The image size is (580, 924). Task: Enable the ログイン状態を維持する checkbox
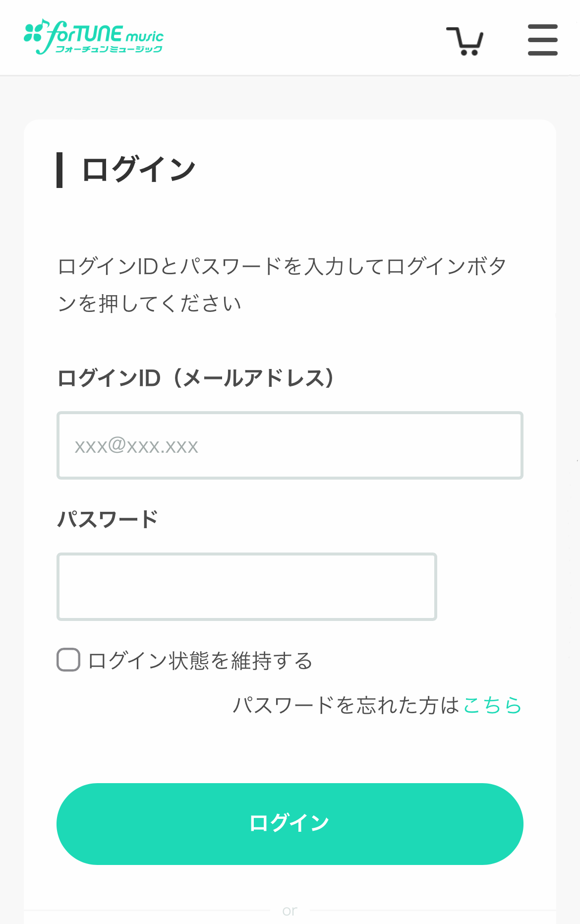[68, 660]
